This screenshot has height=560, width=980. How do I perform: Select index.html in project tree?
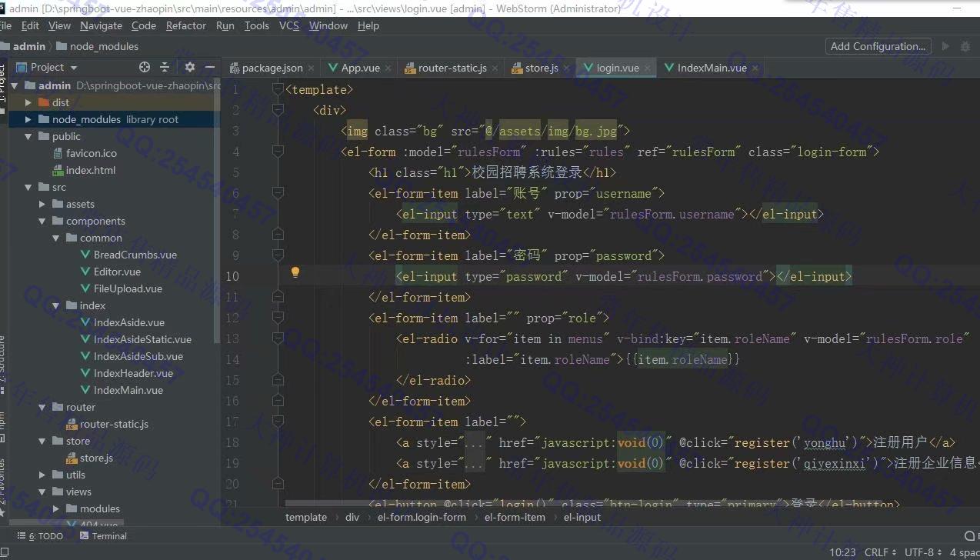coord(91,170)
